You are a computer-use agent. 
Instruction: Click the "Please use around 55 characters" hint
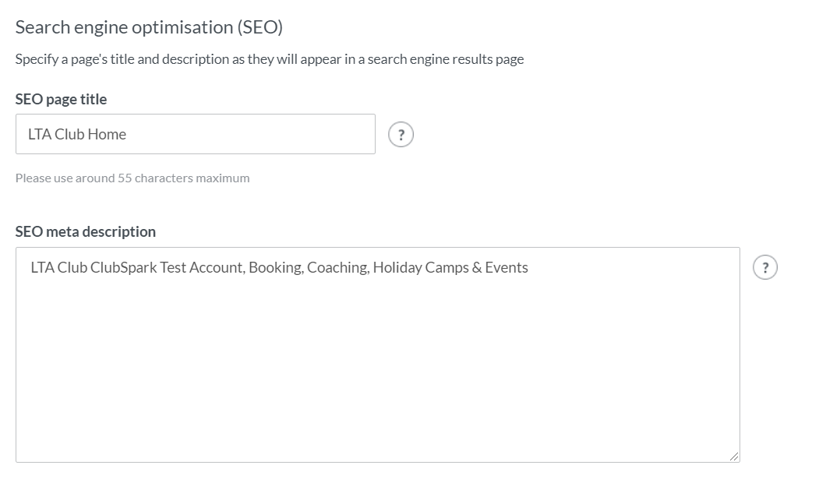[x=132, y=178]
